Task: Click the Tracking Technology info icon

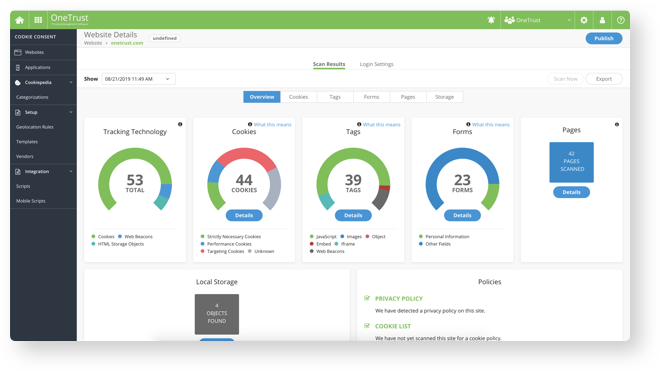Action: pos(180,124)
